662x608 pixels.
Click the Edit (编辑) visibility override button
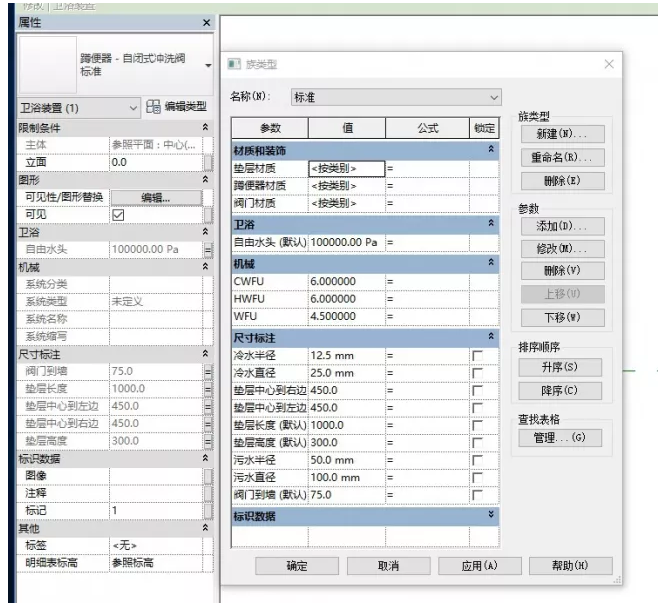click(x=155, y=197)
